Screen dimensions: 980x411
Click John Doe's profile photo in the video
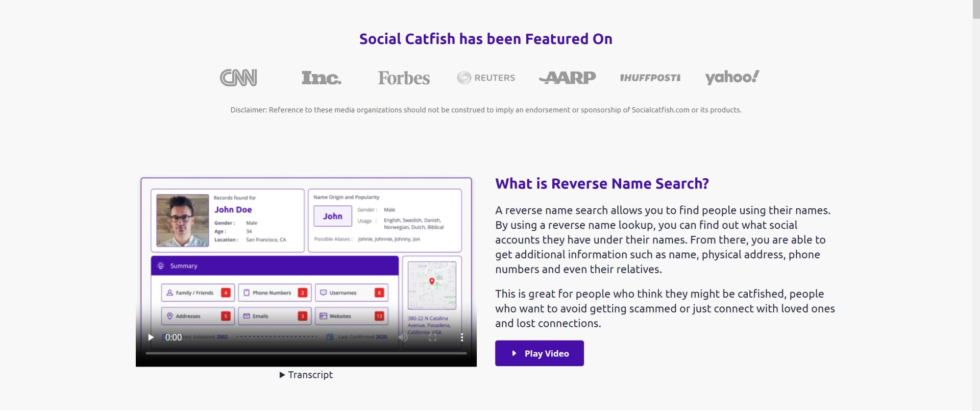click(x=182, y=220)
